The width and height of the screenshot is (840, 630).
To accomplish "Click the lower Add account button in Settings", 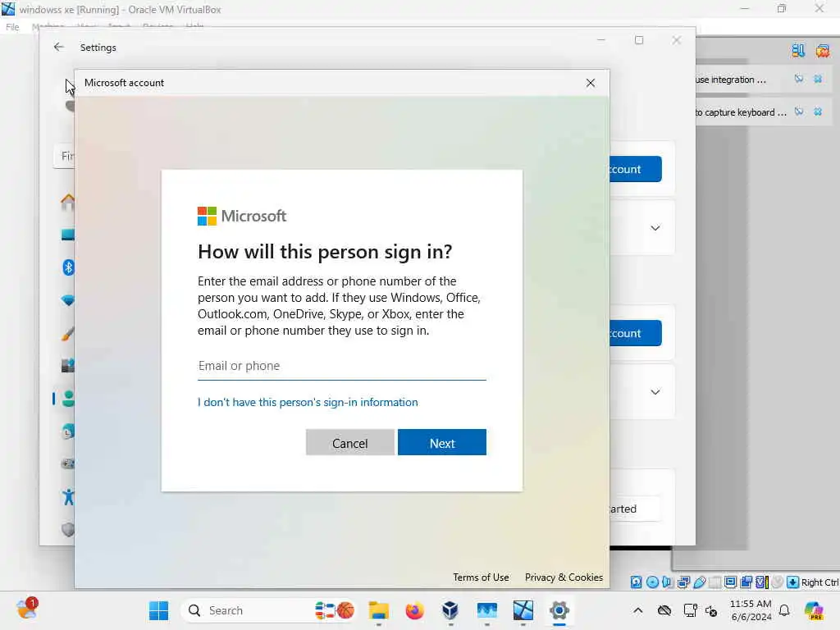I will pos(636,333).
